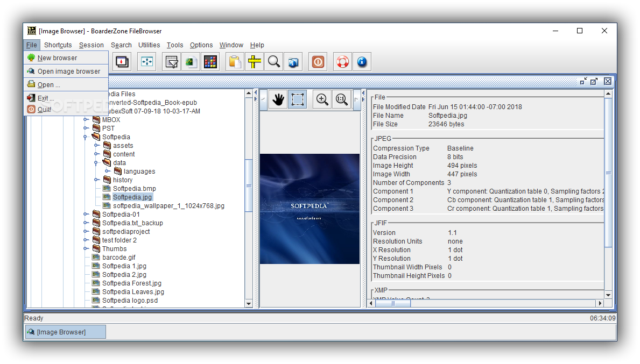The width and height of the screenshot is (640, 364).
Task: Open the Session menu
Action: click(92, 45)
